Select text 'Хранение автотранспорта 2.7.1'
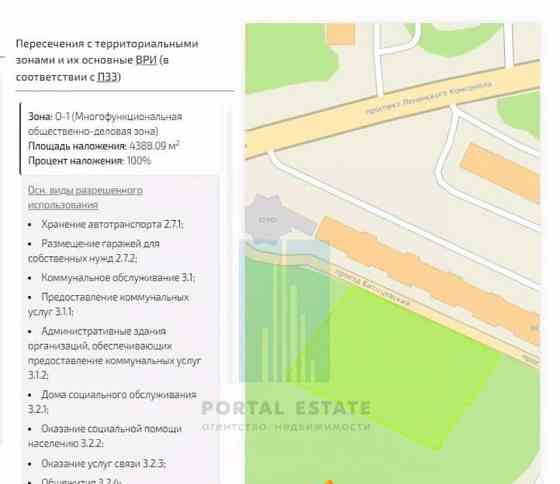This screenshot has height=484, width=560. click(x=111, y=224)
